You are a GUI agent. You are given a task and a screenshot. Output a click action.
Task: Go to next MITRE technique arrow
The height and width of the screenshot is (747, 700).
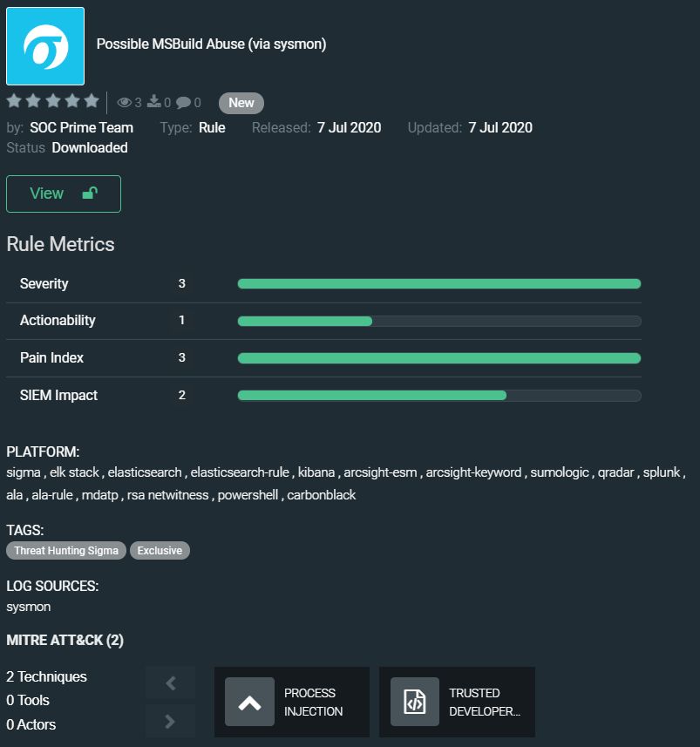click(x=170, y=721)
